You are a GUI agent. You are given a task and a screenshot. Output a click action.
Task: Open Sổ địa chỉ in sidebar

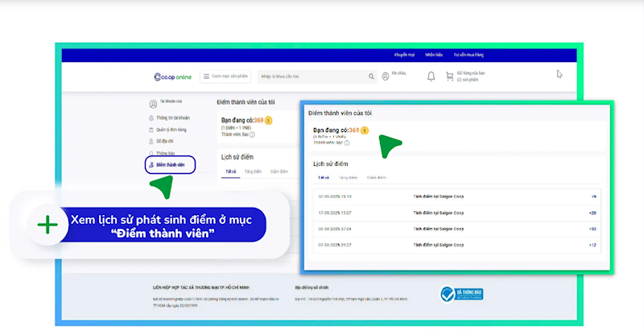click(161, 141)
